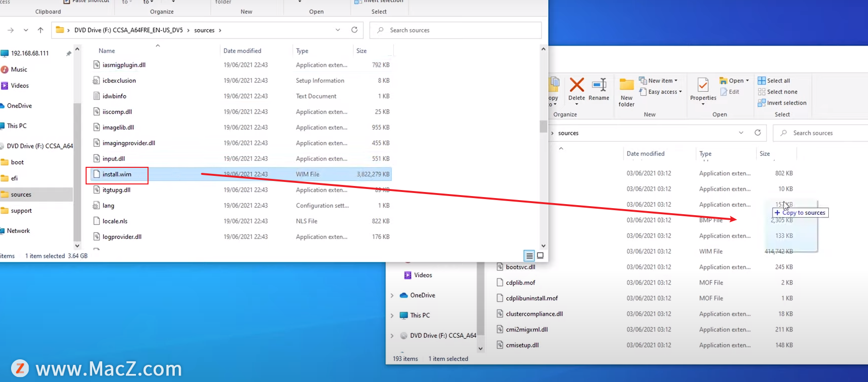Viewport: 868px width, 382px height.
Task: Click DVD Drive (F:) breadcrumb in address bar
Action: pyautogui.click(x=128, y=30)
